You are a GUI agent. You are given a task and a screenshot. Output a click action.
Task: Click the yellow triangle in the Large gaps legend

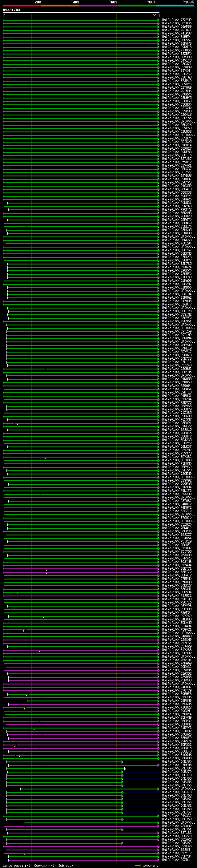(25, 866)
